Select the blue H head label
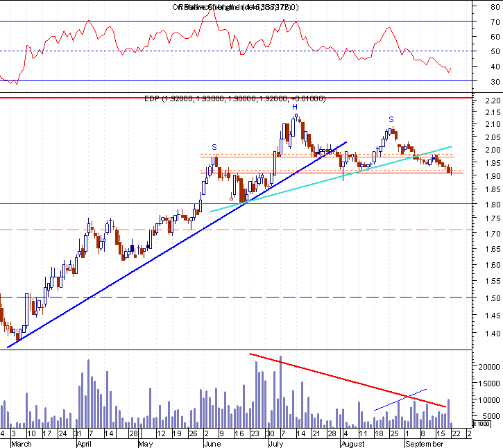The image size is (503, 448). pyautogui.click(x=294, y=107)
